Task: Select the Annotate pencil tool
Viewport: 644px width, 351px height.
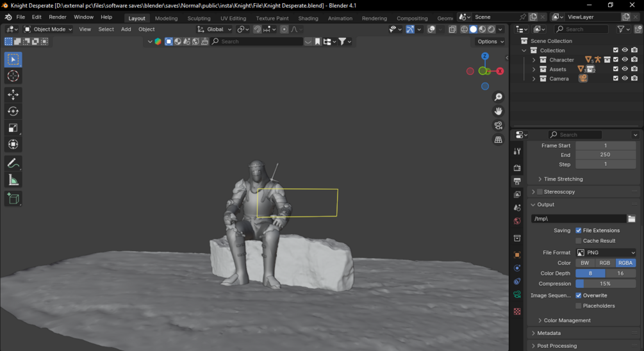Action: coord(13,163)
